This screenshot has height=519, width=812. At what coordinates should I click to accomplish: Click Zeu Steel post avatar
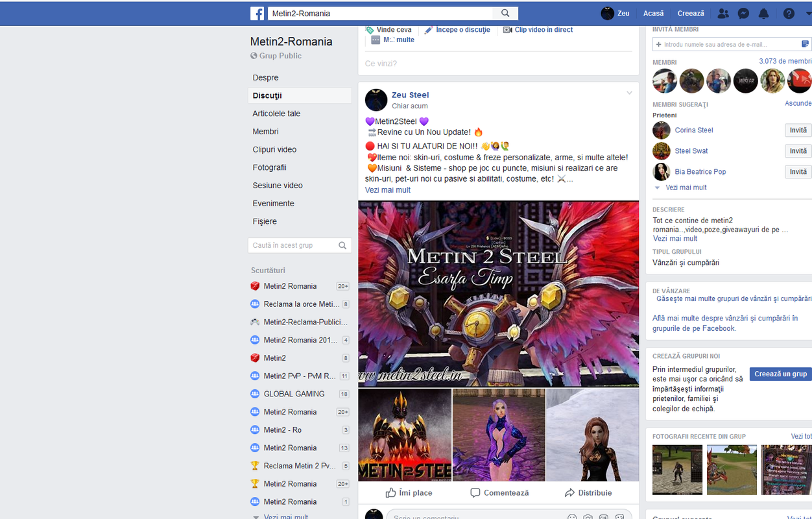tap(376, 100)
